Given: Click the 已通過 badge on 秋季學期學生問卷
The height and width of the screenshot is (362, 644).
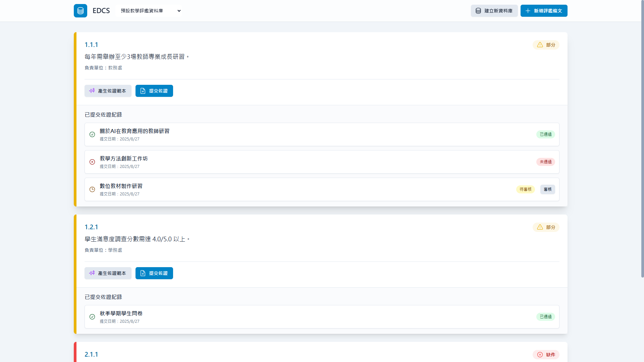Looking at the screenshot, I should pyautogui.click(x=545, y=317).
